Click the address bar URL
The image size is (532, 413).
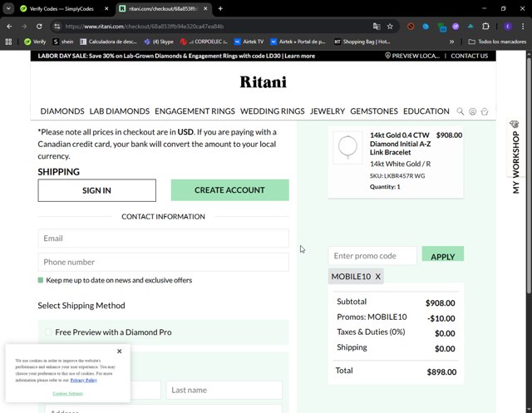[x=144, y=27]
